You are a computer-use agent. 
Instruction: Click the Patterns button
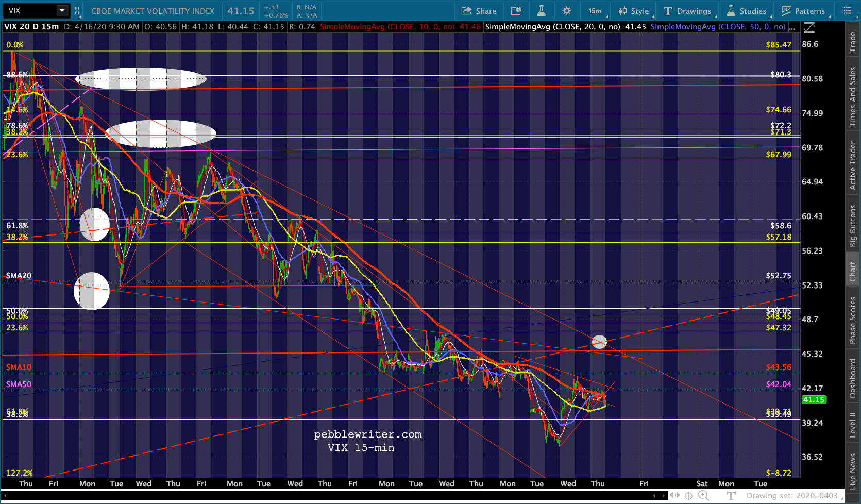[803, 11]
